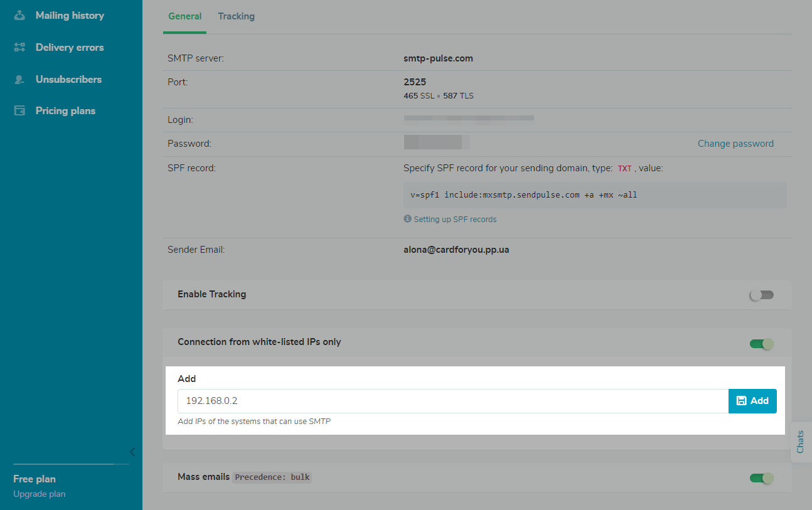Click the IP address input field
The image size is (812, 510).
[x=452, y=401]
